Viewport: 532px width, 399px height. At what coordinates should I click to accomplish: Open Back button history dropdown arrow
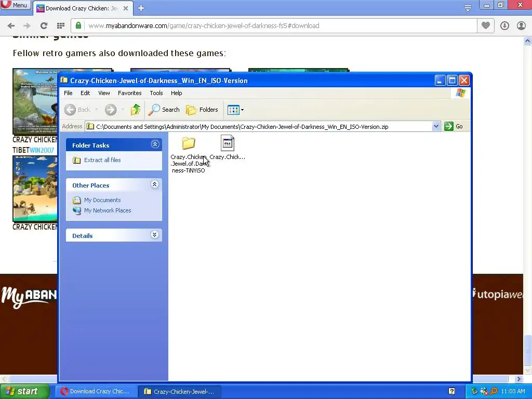click(x=96, y=110)
